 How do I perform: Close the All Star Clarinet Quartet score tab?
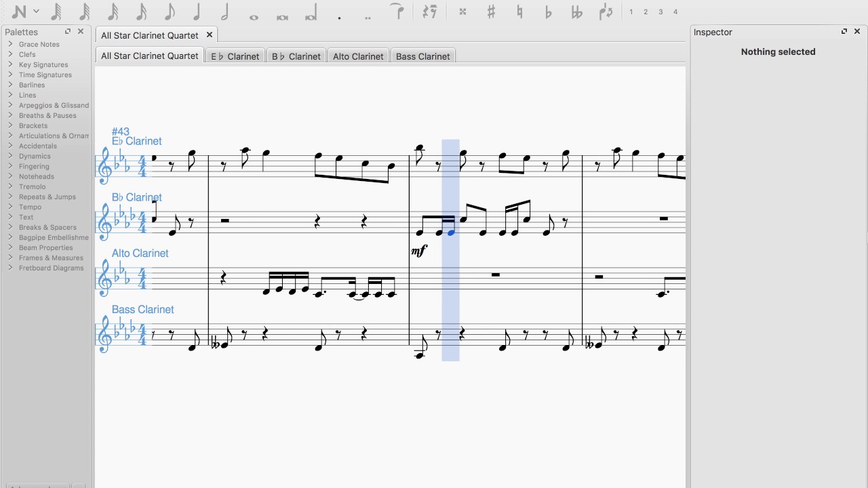210,35
